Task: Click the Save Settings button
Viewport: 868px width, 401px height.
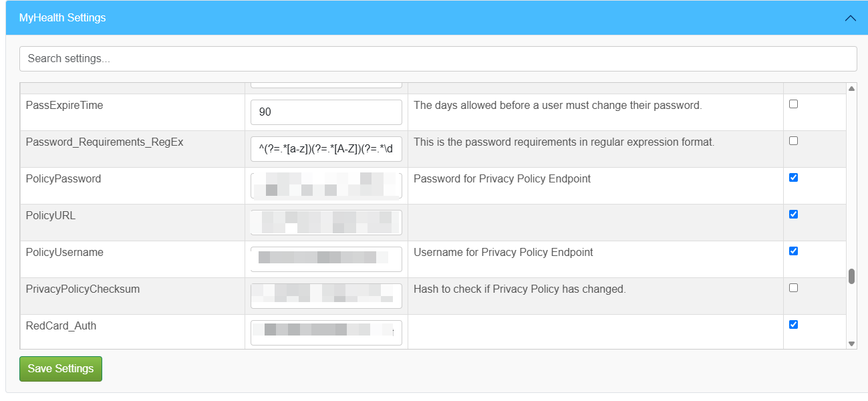Action: (61, 369)
